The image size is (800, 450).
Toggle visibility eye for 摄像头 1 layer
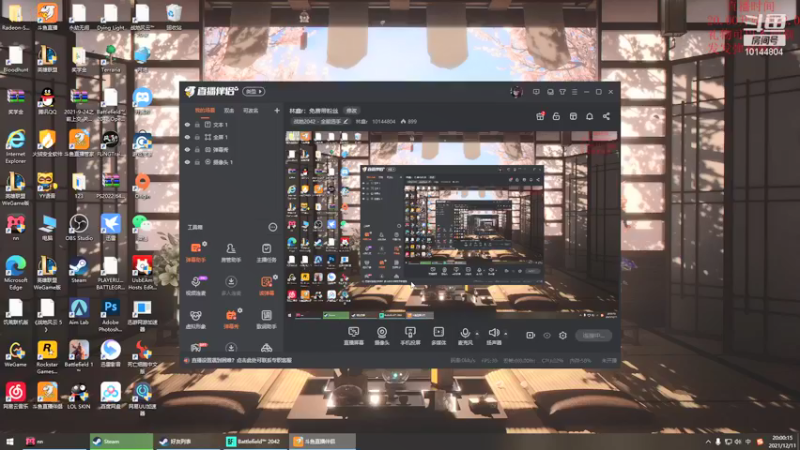click(x=187, y=162)
